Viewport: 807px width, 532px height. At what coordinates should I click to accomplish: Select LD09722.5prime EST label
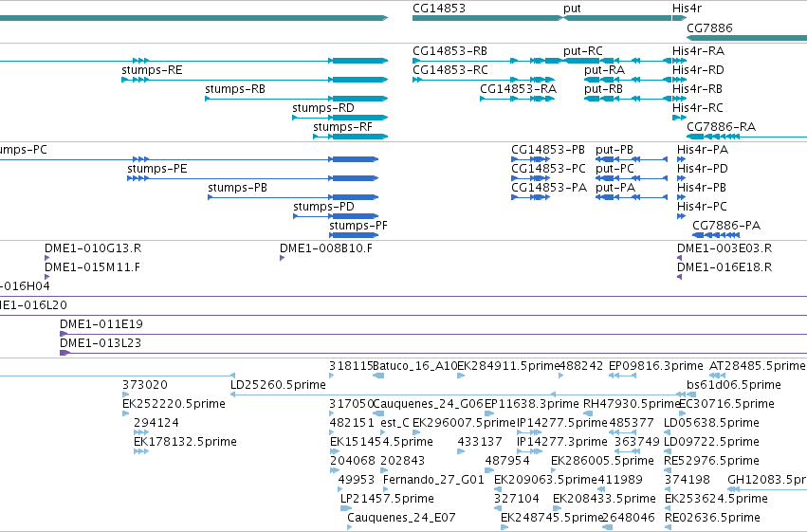click(x=711, y=442)
